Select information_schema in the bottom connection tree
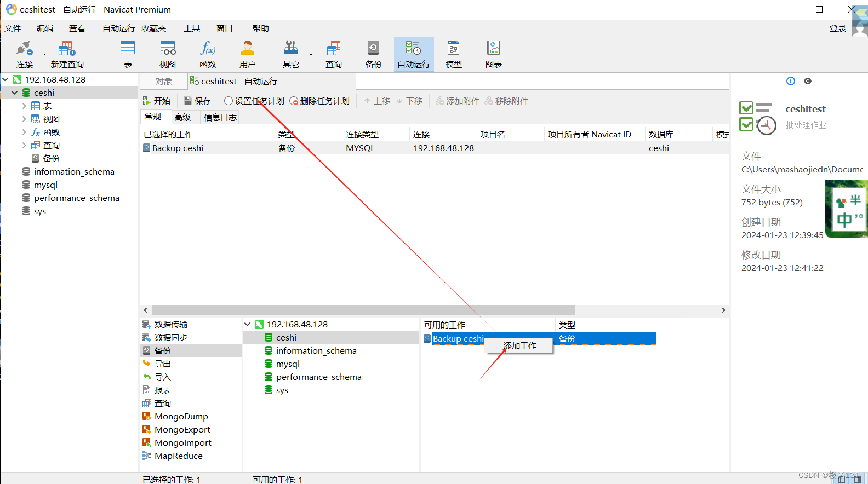868x484 pixels. 316,350
